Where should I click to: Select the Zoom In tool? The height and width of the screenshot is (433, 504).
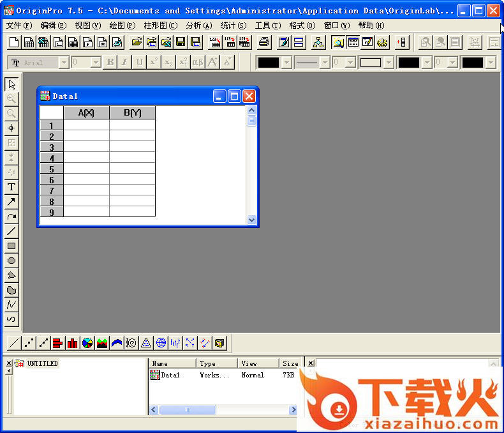11,99
